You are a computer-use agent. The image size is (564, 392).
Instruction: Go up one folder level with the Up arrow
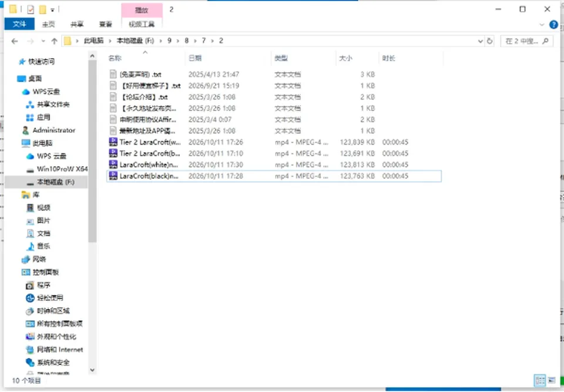click(54, 41)
